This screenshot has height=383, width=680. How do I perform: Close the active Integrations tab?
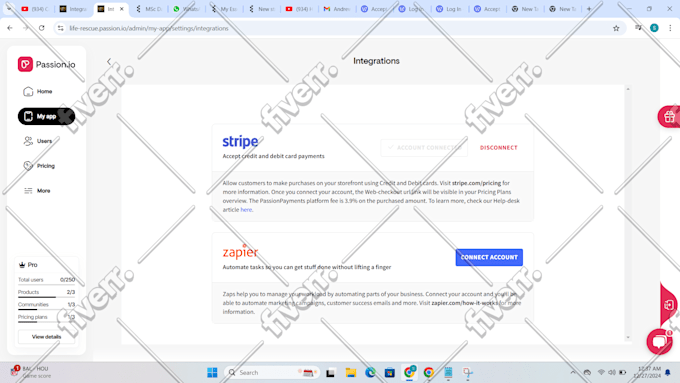tap(122, 9)
